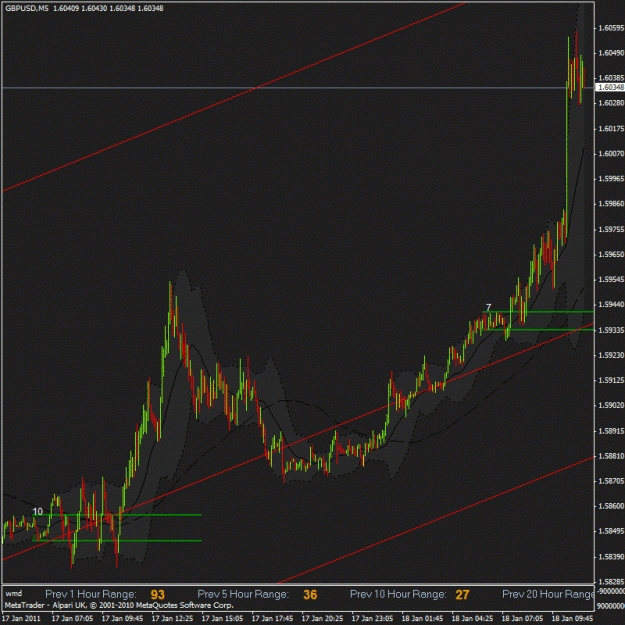Click the 1.58390 price axis label

point(611,557)
